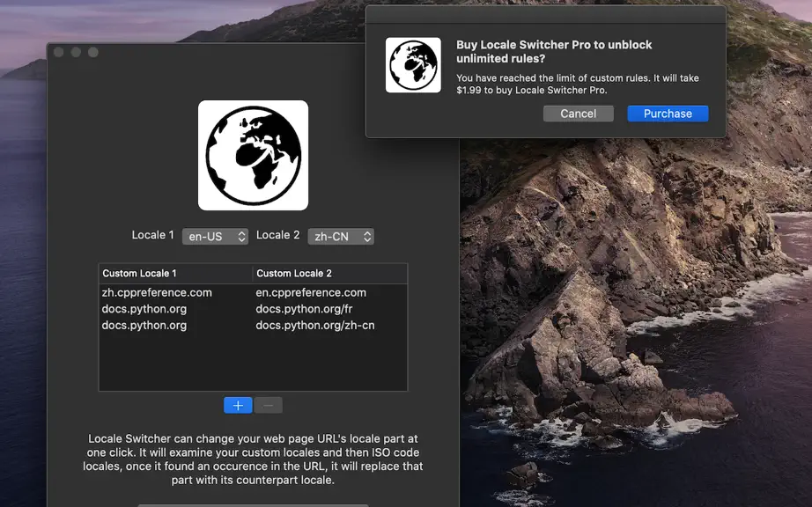Select zh.cppreference.com cell
The width and height of the screenshot is (812, 507).
(157, 292)
